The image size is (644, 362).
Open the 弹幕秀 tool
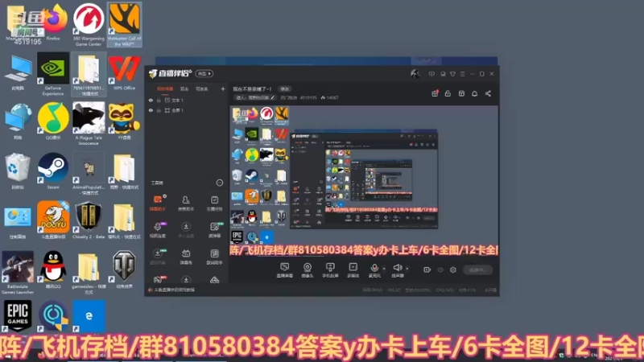click(x=186, y=257)
